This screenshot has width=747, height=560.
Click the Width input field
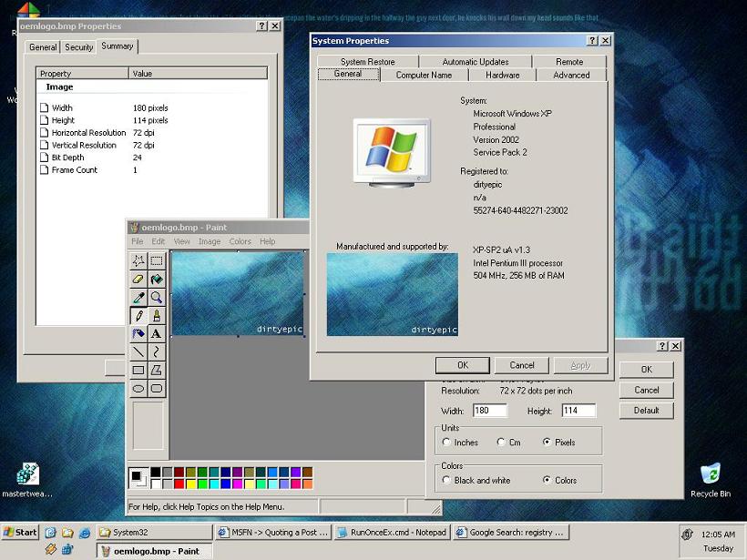click(490, 411)
